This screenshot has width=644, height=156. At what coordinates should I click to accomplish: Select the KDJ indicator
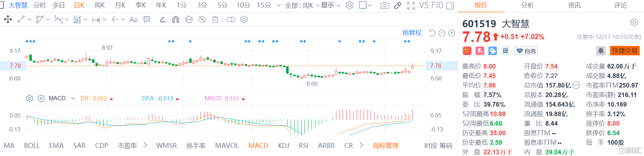(283, 145)
